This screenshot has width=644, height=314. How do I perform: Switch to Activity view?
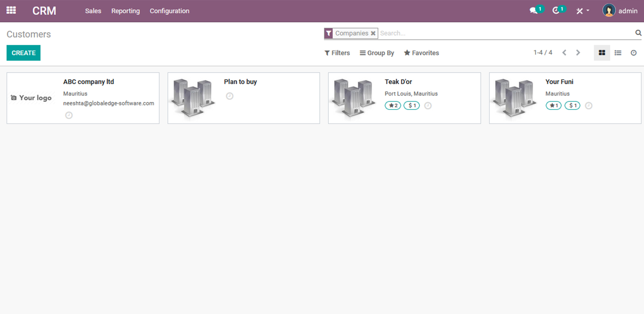pos(634,53)
